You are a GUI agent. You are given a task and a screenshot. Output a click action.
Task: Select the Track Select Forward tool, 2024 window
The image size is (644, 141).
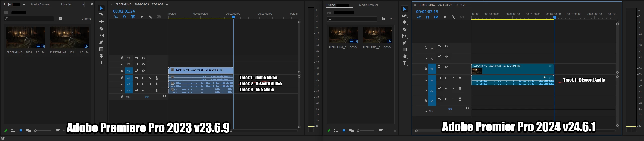click(x=405, y=16)
